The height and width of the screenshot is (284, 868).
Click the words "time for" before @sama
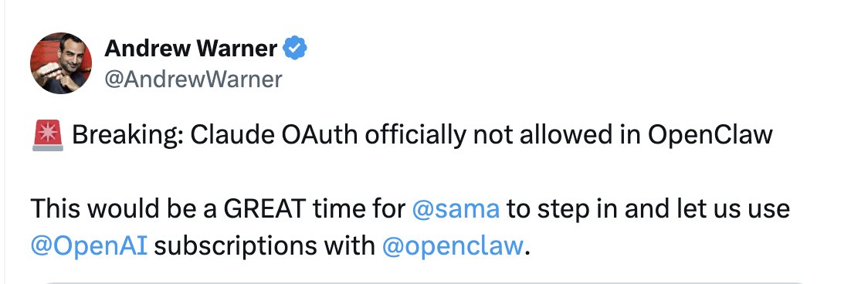click(x=359, y=208)
